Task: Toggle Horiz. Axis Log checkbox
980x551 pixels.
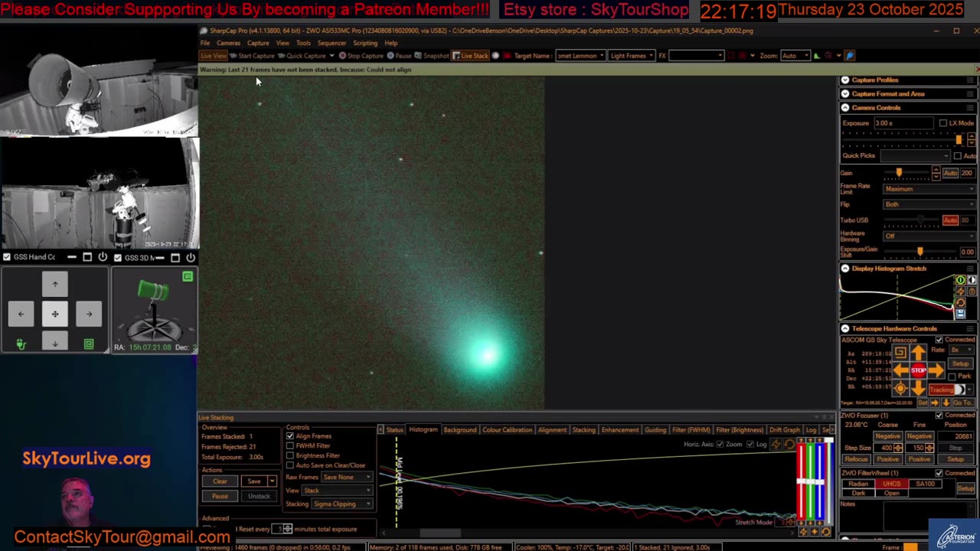Action: pyautogui.click(x=750, y=445)
